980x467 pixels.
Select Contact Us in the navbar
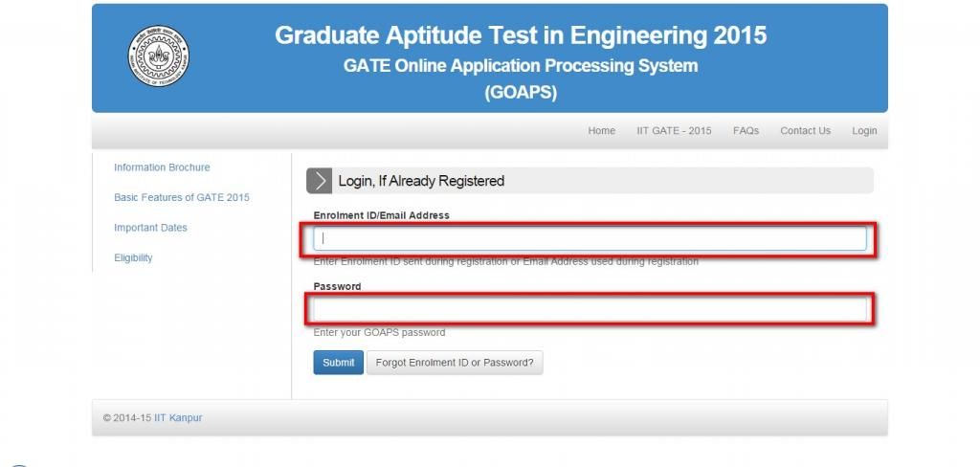(805, 131)
